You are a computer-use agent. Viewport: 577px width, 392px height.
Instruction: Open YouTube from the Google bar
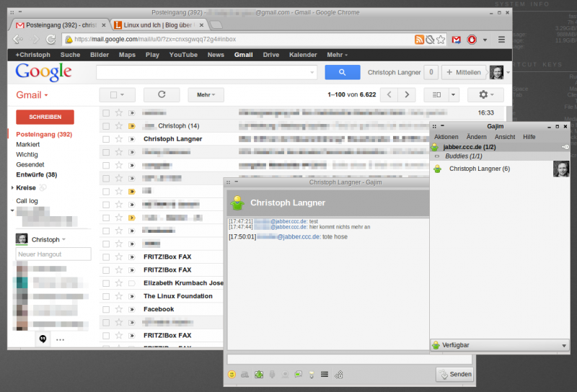click(x=183, y=55)
